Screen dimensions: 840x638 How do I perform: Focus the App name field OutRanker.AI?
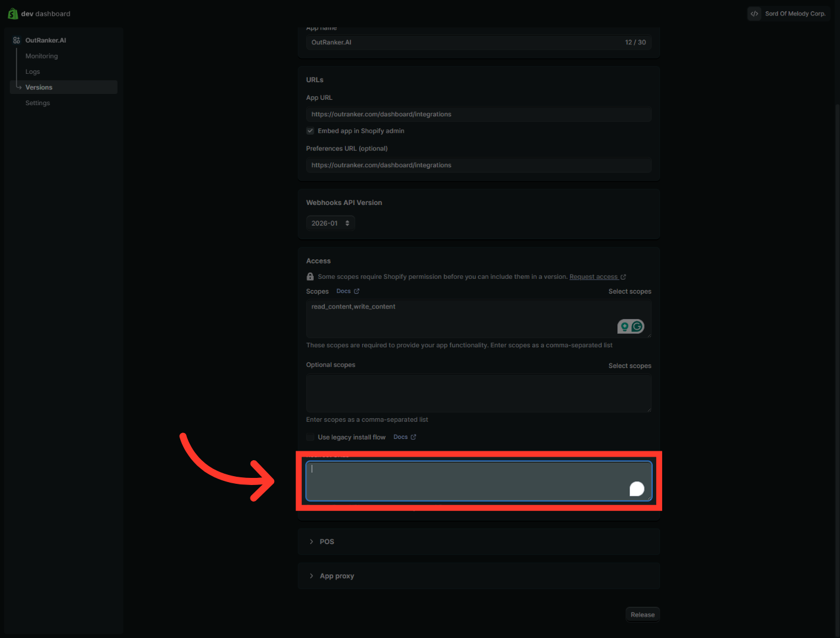pyautogui.click(x=478, y=43)
